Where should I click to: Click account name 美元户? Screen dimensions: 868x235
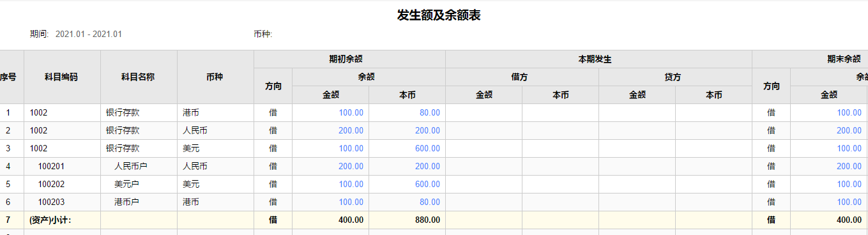[126, 184]
